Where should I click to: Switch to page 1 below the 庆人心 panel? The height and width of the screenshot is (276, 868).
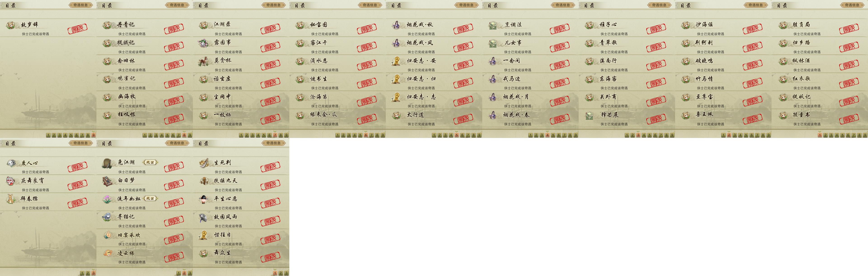pos(82,273)
